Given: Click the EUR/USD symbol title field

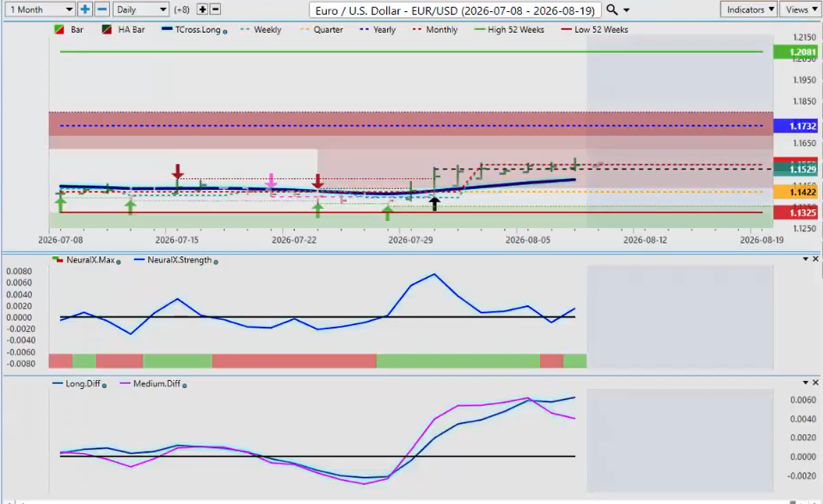Looking at the screenshot, I should (x=455, y=10).
